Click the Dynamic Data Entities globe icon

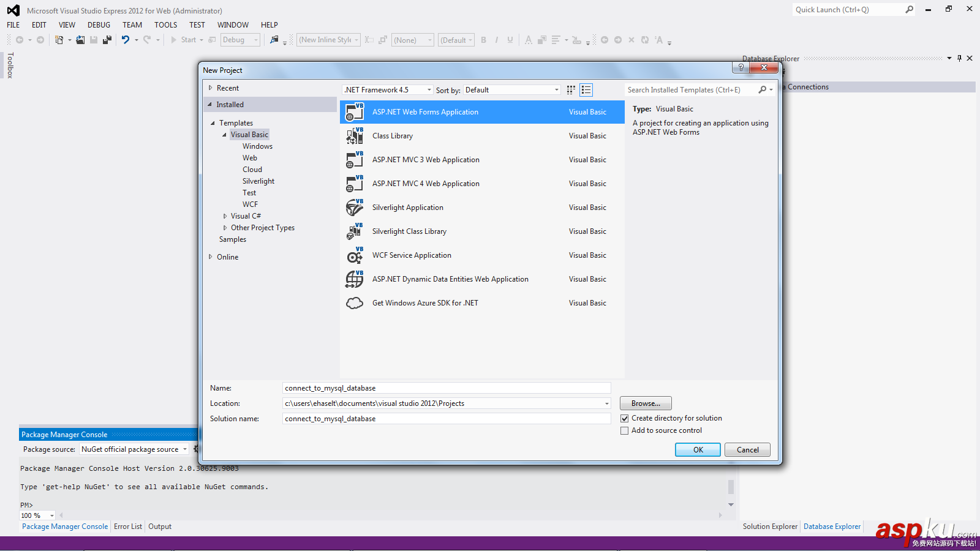355,279
